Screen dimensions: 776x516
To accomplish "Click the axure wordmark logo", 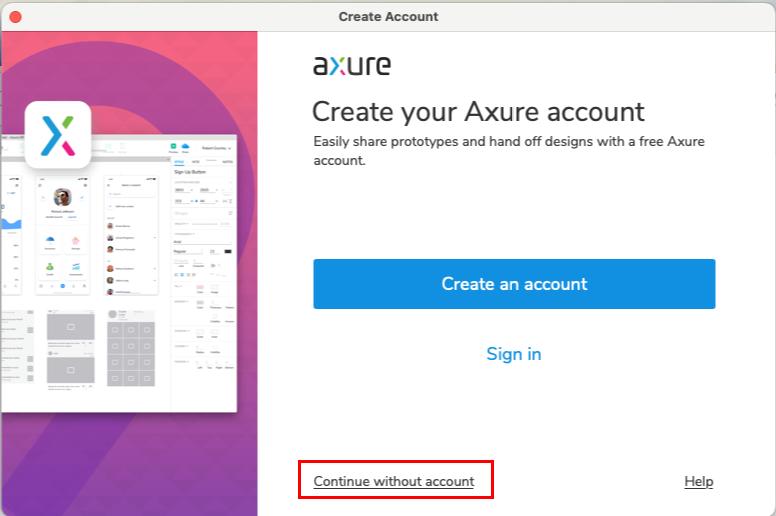I will coord(351,66).
